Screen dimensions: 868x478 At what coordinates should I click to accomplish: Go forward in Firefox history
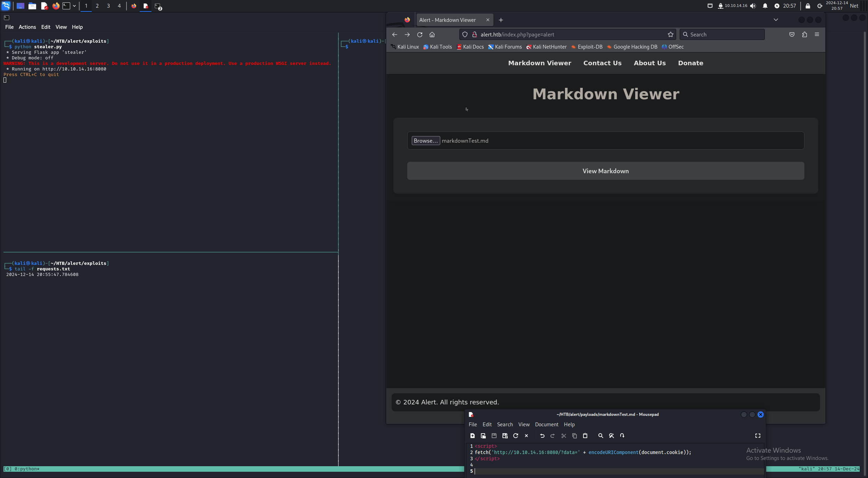pyautogui.click(x=407, y=35)
